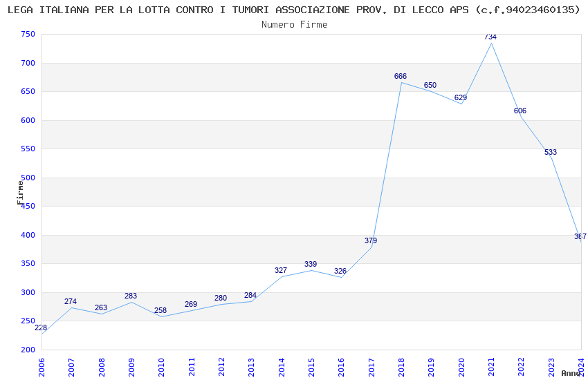
Task: Click the Anno x-axis label
Action: click(571, 373)
